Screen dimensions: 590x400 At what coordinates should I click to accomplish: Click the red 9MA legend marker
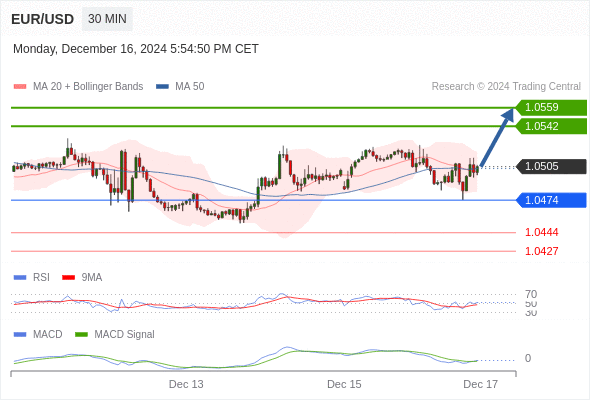coord(68,278)
